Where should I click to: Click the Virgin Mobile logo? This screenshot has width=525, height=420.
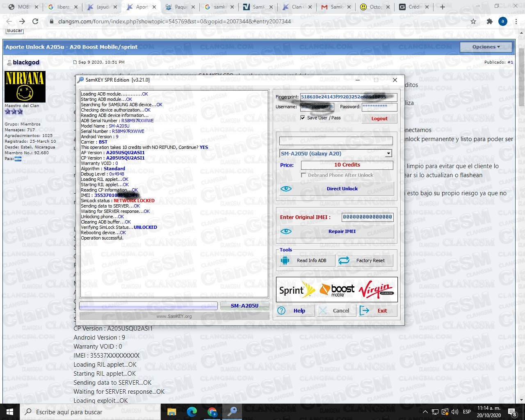376,290
